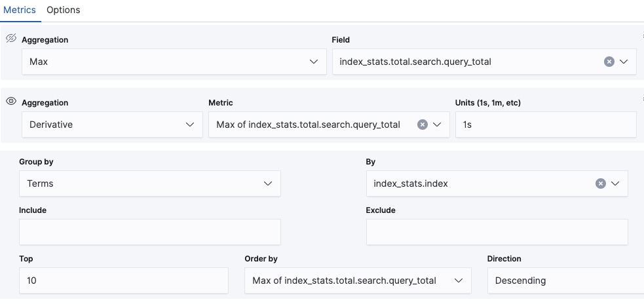Open the Field dropdown chevron
644x308 pixels.
click(623, 62)
